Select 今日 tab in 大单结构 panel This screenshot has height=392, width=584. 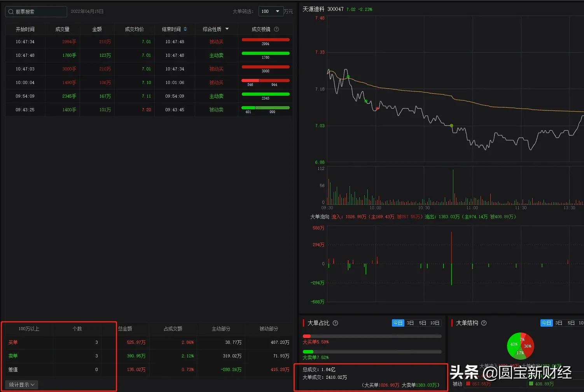pos(546,323)
